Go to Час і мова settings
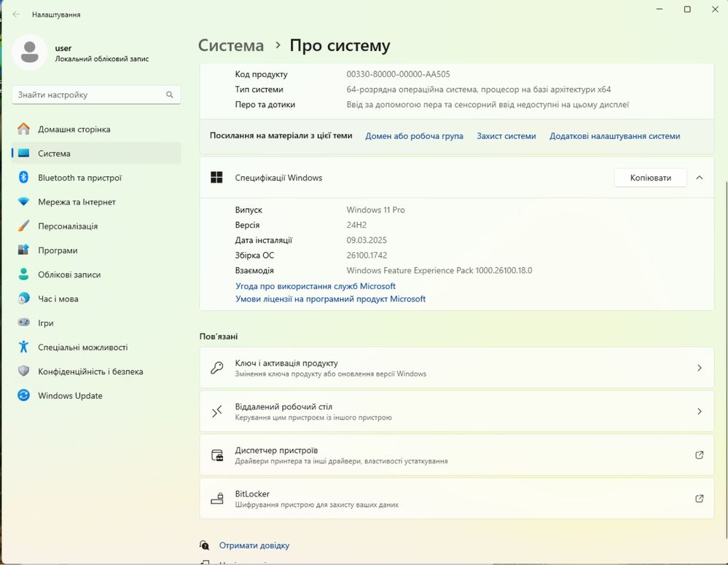Image resolution: width=728 pixels, height=565 pixels. (x=96, y=299)
